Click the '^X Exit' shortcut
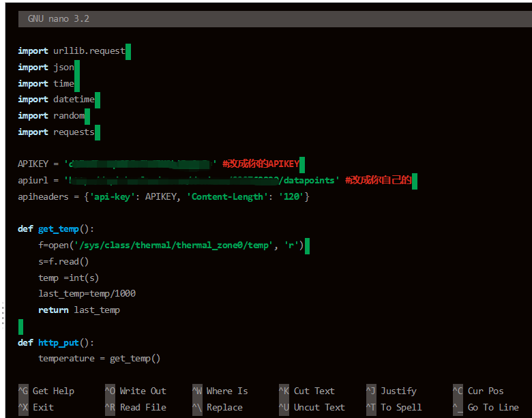The height and width of the screenshot is (418, 532). point(36,408)
